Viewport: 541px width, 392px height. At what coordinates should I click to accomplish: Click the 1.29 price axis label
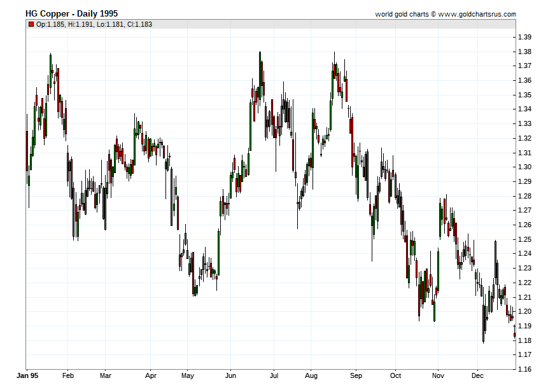tap(525, 181)
